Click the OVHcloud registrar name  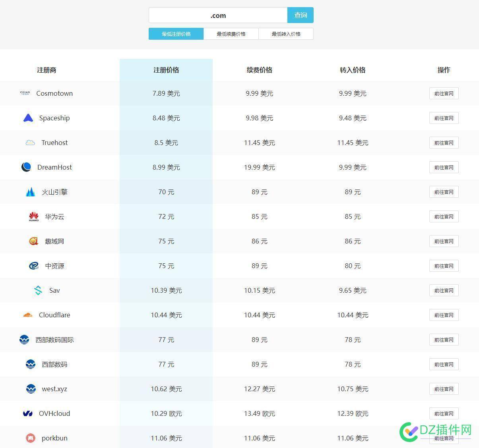(x=54, y=413)
